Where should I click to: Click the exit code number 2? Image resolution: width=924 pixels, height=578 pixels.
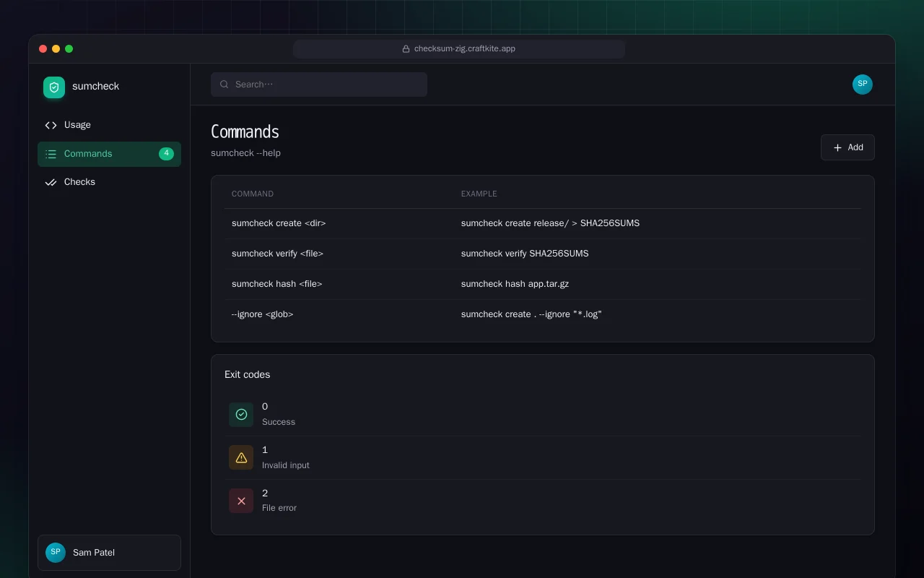[x=265, y=493]
